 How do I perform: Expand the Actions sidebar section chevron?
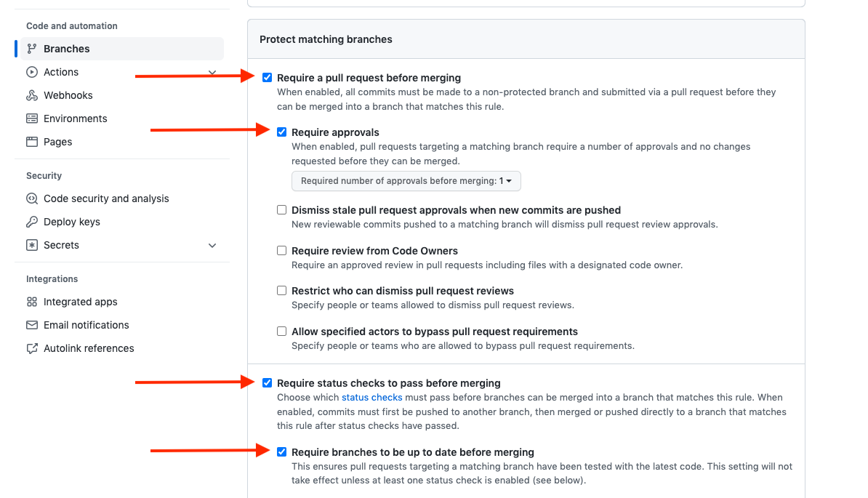coord(212,72)
